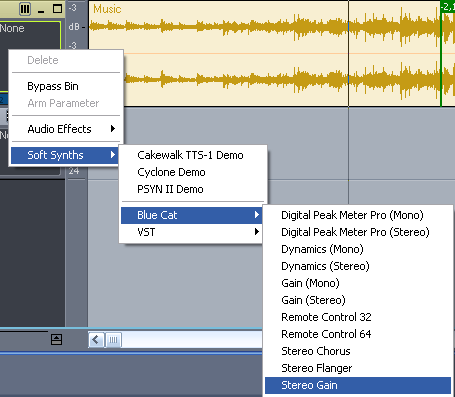Click the horizontal scrollbar thumb

[113, 340]
